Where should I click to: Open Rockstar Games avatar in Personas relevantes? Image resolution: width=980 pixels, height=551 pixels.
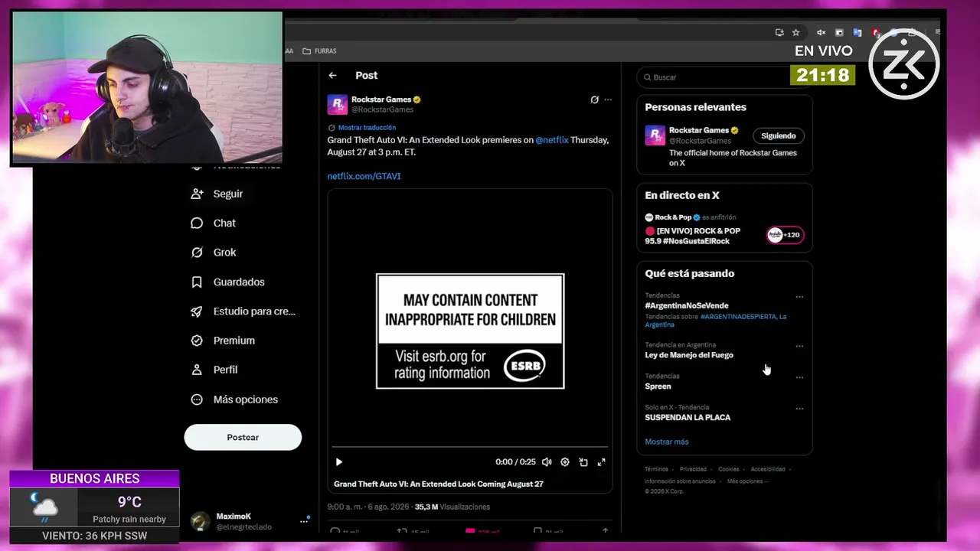point(655,135)
